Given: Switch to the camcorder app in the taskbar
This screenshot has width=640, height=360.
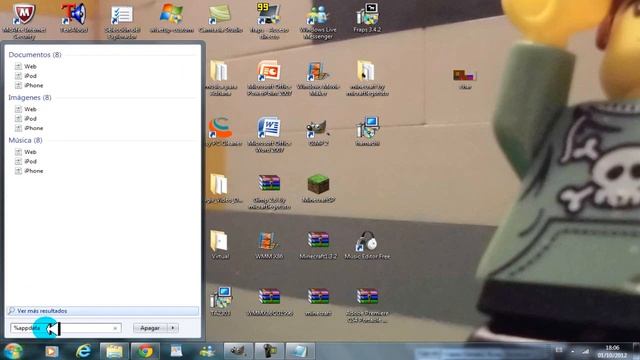Looking at the screenshot, I should (269, 351).
